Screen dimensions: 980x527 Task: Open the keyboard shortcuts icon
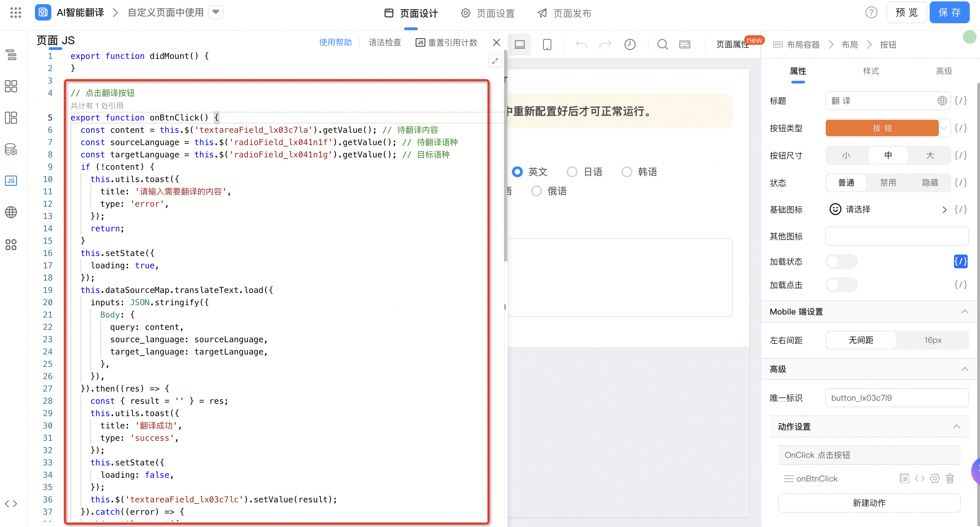pos(685,44)
